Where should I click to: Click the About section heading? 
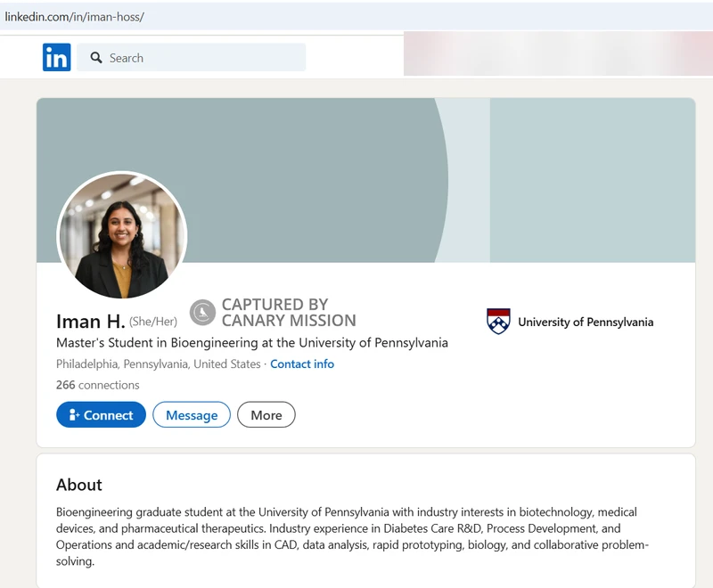[x=79, y=485]
